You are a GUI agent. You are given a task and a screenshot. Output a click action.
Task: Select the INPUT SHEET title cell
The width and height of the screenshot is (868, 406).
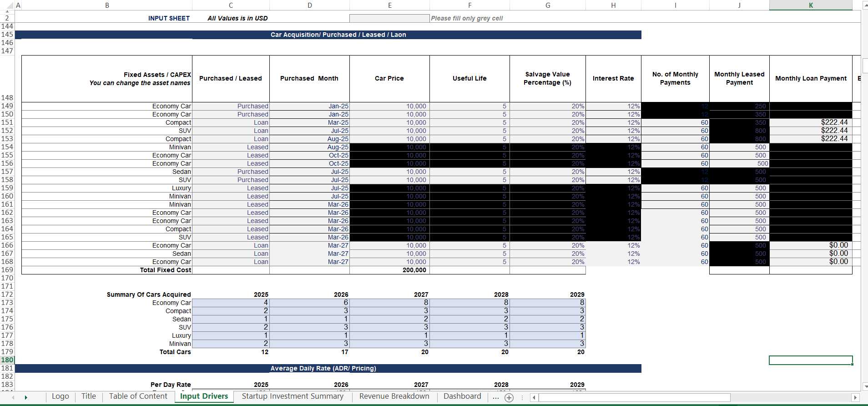(169, 18)
